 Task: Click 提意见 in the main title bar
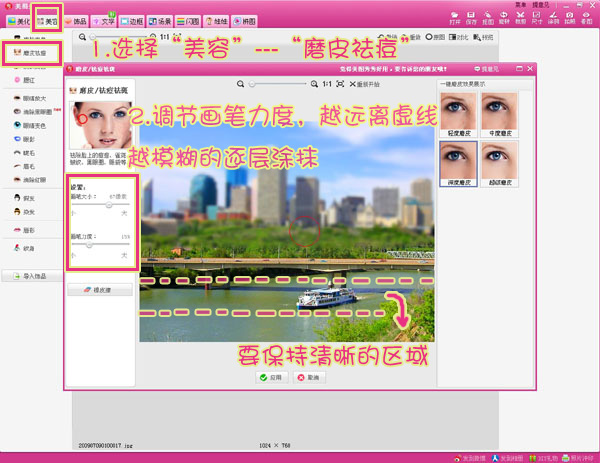[x=541, y=5]
